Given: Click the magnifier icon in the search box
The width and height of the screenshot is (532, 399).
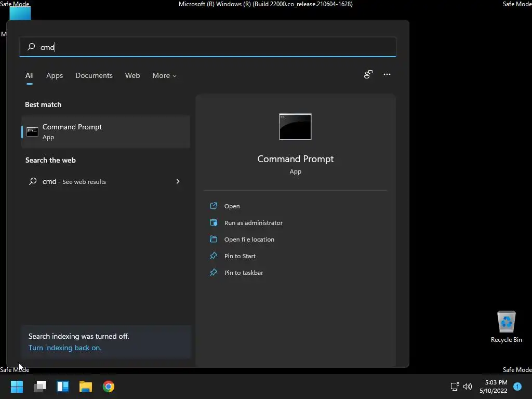Looking at the screenshot, I should (31, 46).
